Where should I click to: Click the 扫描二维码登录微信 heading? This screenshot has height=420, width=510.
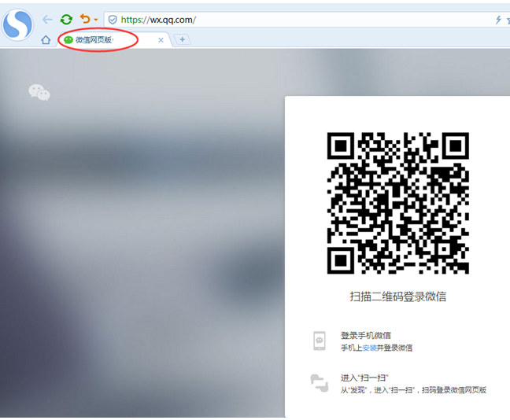tap(397, 297)
